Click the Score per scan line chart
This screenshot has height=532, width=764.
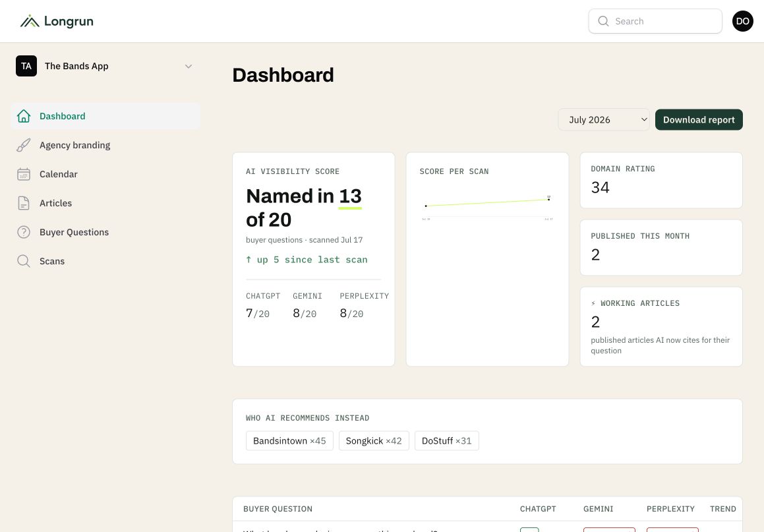tap(487, 208)
